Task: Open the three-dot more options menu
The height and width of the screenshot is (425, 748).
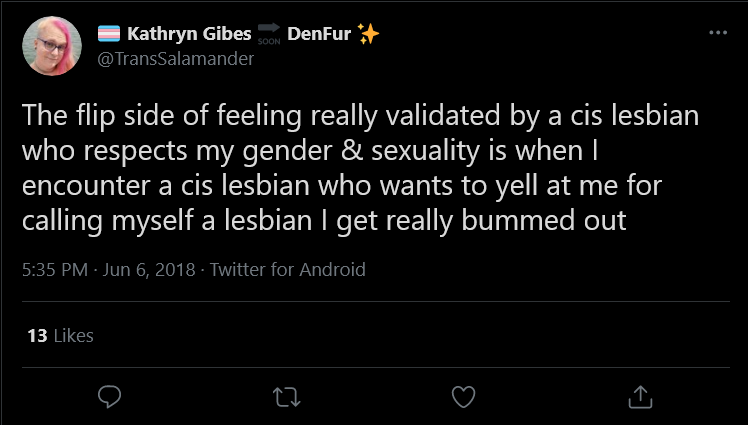Action: [x=718, y=33]
